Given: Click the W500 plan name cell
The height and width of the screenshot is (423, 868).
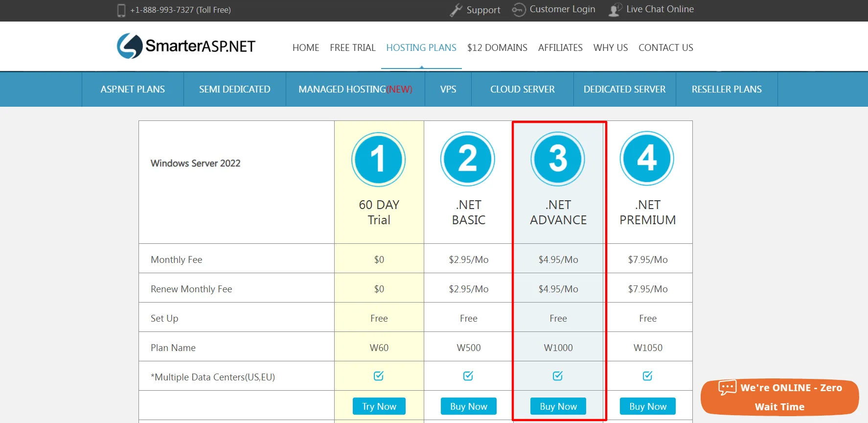Looking at the screenshot, I should tap(469, 348).
